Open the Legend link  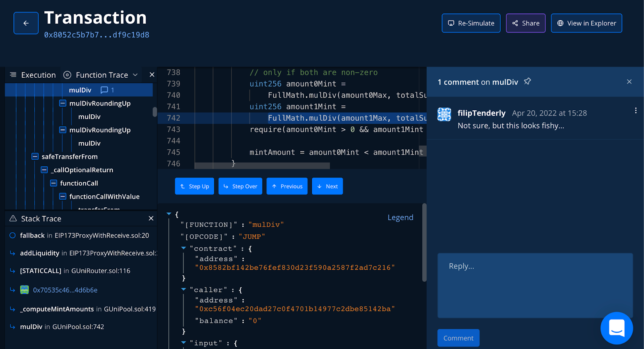[x=400, y=217]
